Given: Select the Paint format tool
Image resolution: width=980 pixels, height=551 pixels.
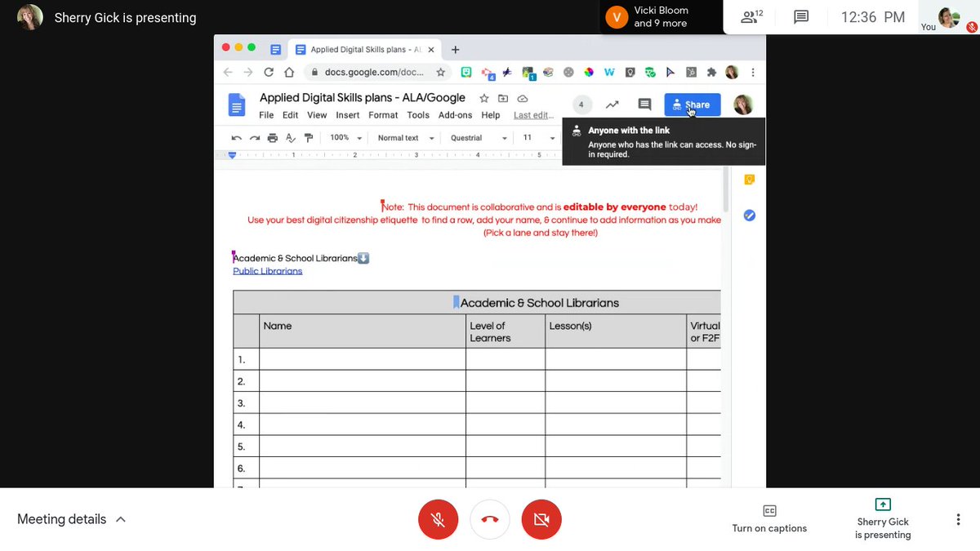Looking at the screenshot, I should pos(308,138).
